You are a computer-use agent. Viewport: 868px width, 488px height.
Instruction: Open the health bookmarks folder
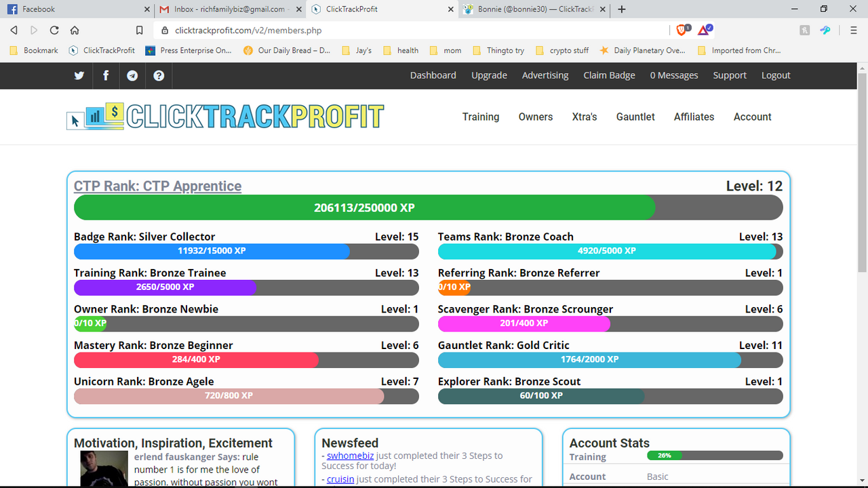tap(401, 50)
